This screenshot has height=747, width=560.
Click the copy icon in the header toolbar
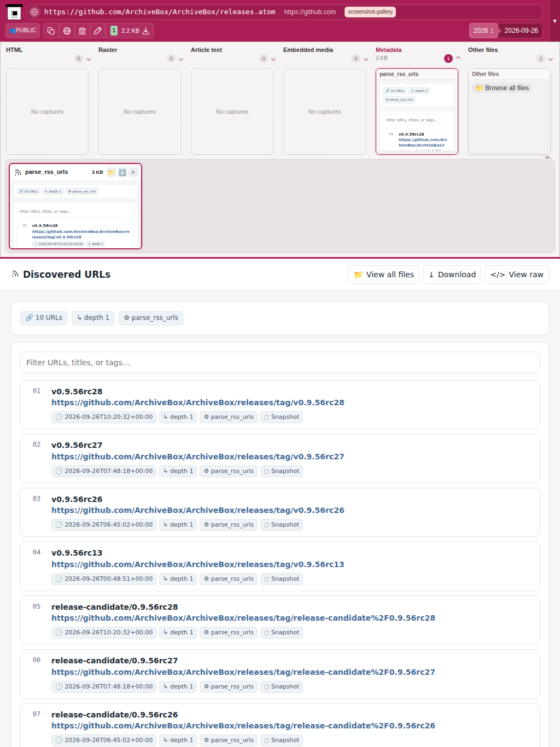[x=51, y=31]
